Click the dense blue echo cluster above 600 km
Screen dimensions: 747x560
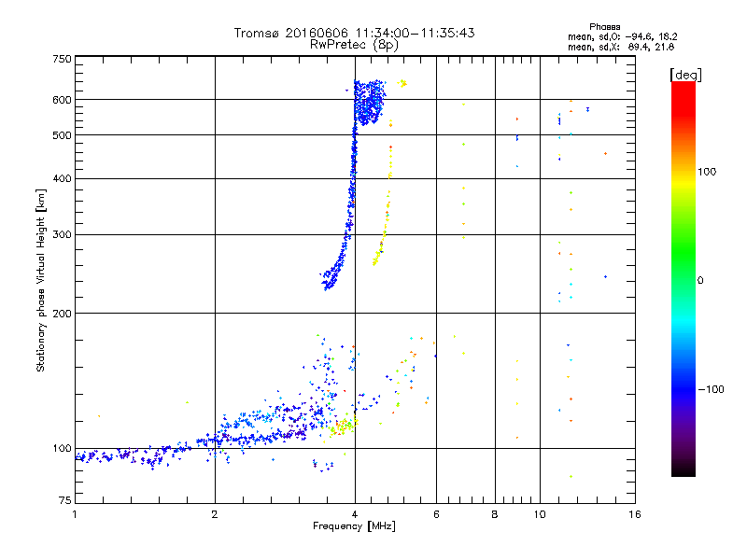pos(369,103)
